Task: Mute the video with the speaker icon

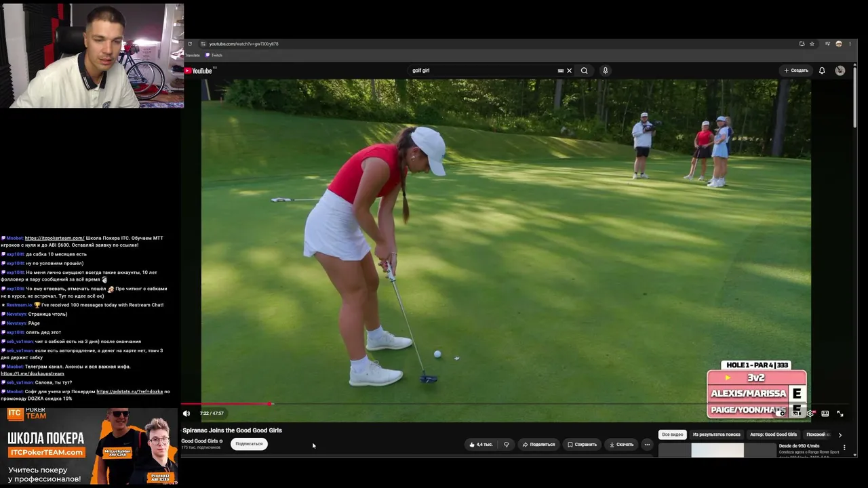Action: point(186,413)
